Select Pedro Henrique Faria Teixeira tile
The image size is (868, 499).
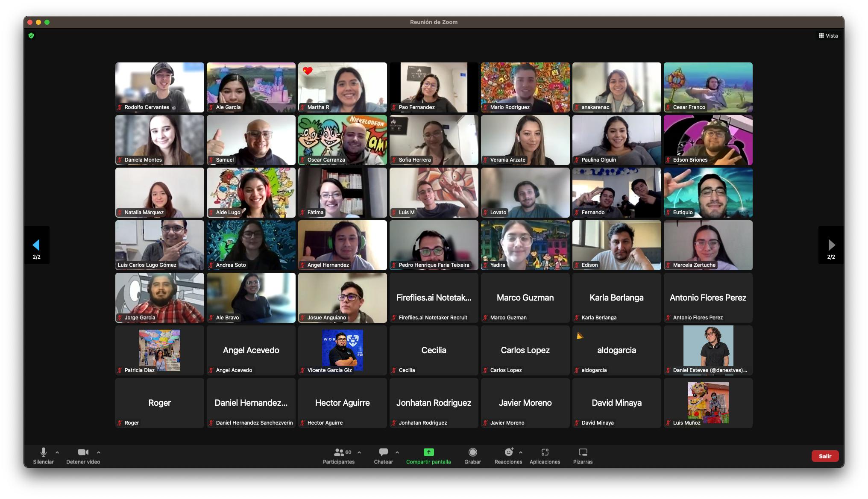click(434, 245)
